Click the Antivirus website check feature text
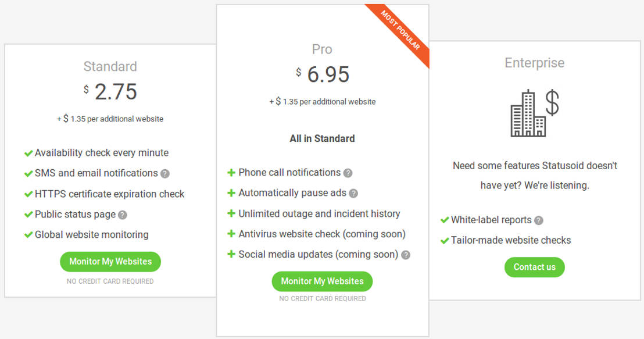 [321, 234]
